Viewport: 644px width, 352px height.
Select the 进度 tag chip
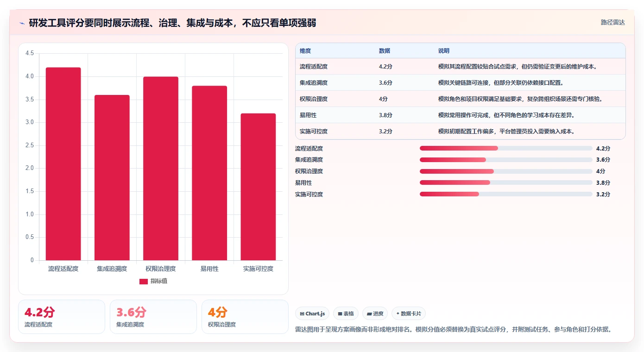[375, 314]
